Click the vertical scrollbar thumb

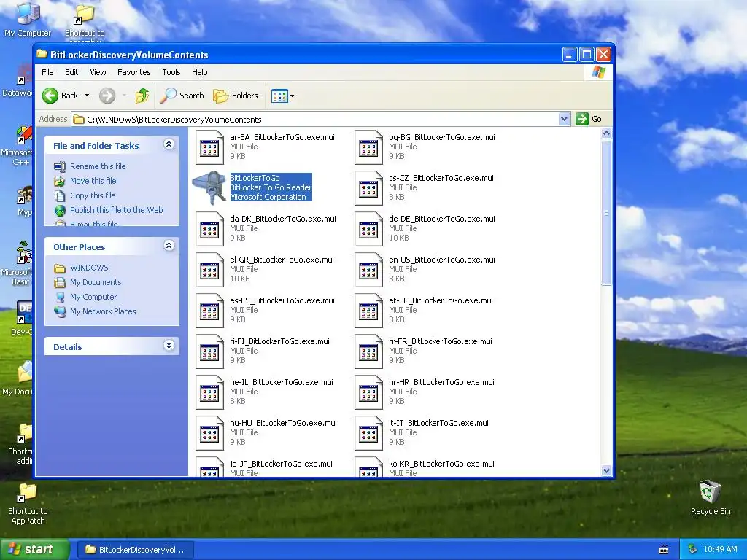click(606, 212)
